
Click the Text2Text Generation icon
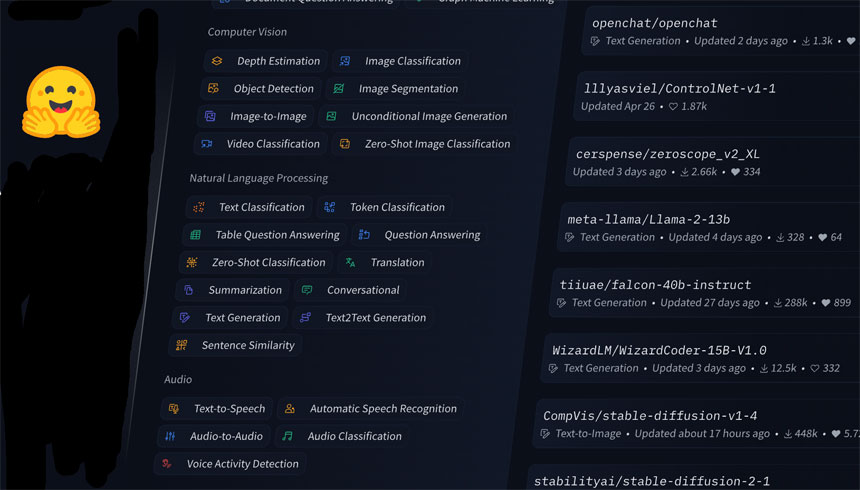[x=305, y=318]
